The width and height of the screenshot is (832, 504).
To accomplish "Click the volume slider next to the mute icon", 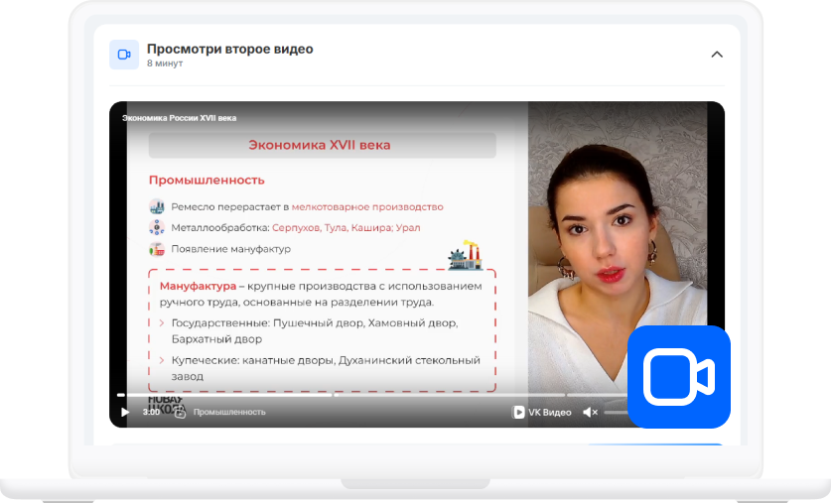I will pos(616,412).
